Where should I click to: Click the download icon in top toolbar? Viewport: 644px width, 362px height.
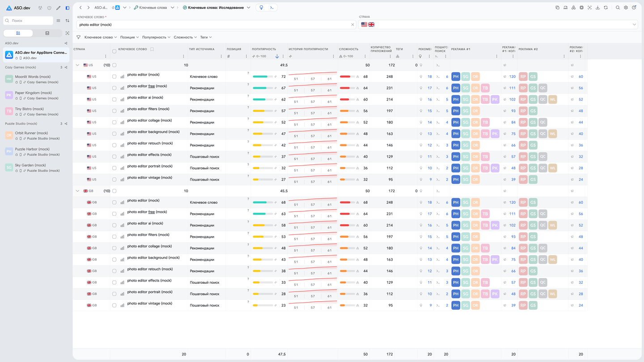(597, 8)
